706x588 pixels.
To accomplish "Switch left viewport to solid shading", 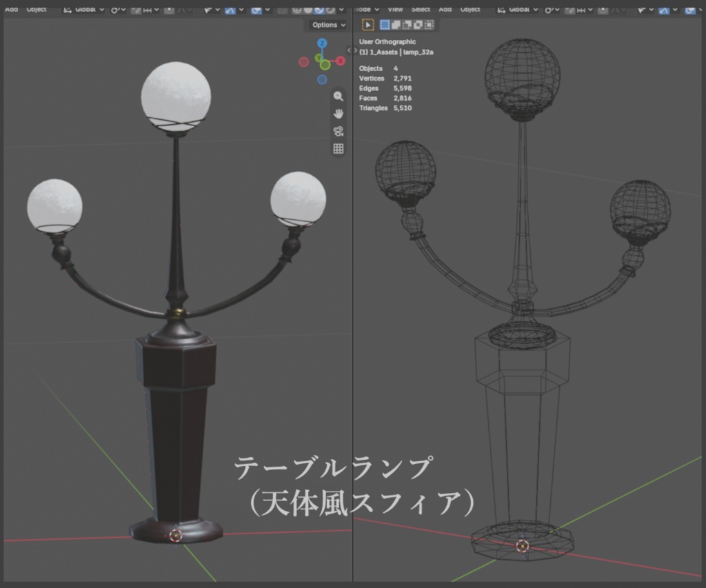I will tap(308, 10).
